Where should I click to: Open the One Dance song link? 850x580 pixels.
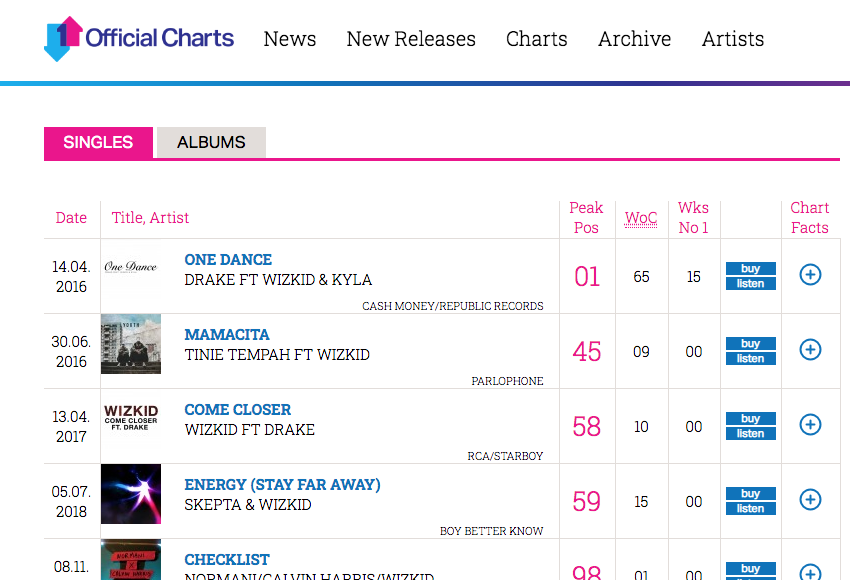(x=228, y=260)
